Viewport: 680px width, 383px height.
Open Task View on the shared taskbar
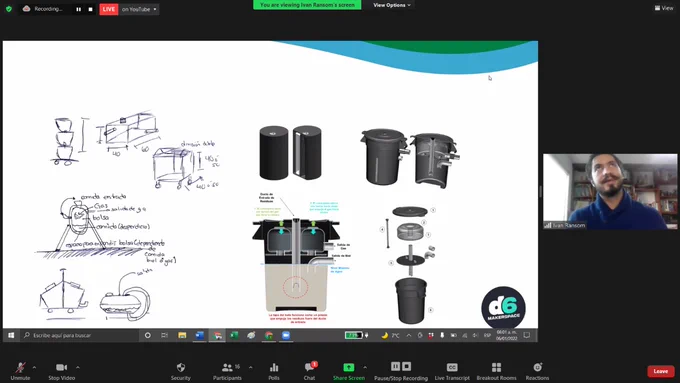[x=164, y=335]
